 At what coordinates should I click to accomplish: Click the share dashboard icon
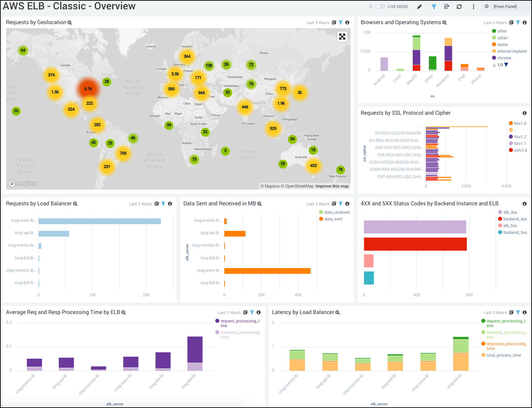point(446,7)
